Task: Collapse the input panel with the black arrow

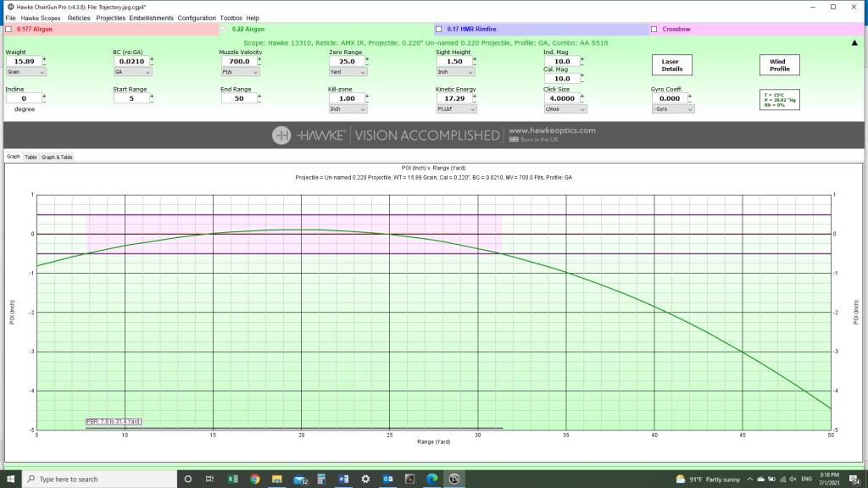Action: pos(854,42)
